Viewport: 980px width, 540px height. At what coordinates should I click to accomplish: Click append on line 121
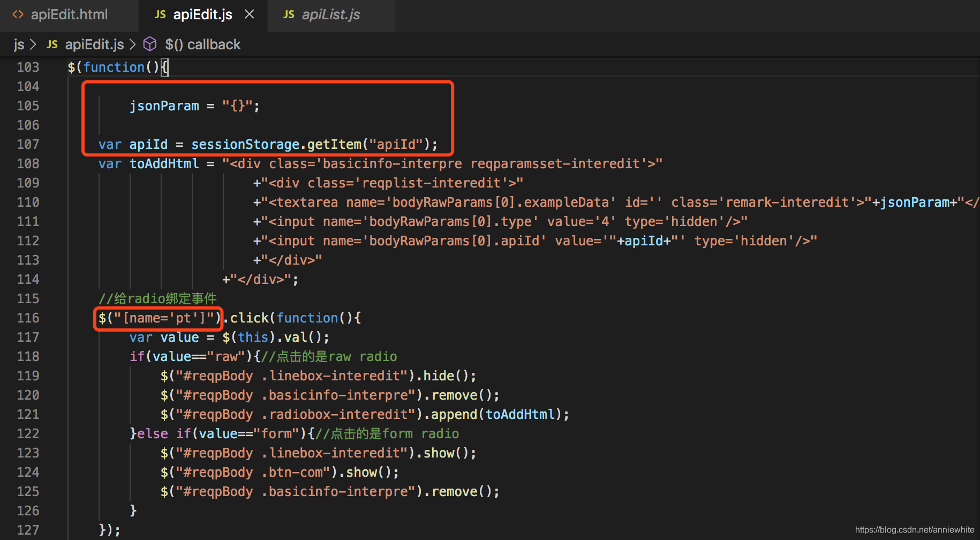click(x=454, y=414)
